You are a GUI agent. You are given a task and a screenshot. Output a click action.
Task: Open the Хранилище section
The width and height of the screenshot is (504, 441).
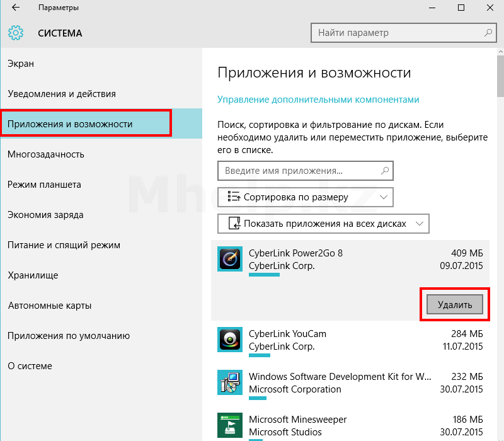101,275
